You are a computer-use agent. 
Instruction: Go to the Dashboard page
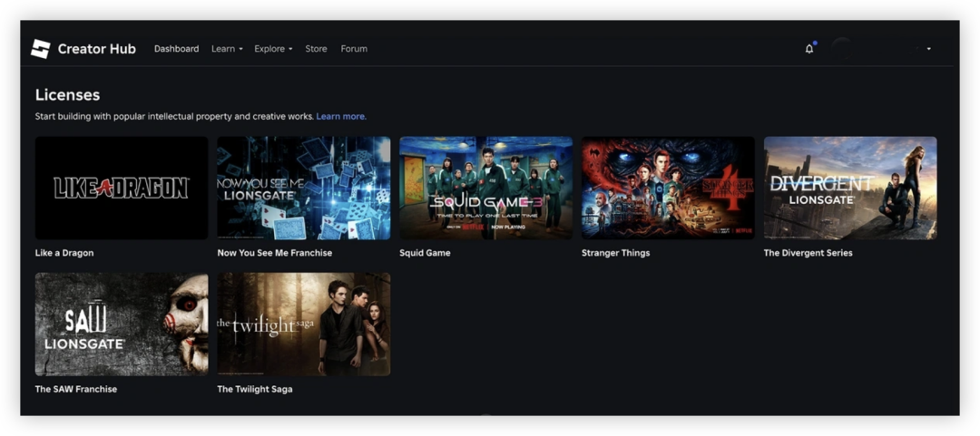click(x=176, y=49)
